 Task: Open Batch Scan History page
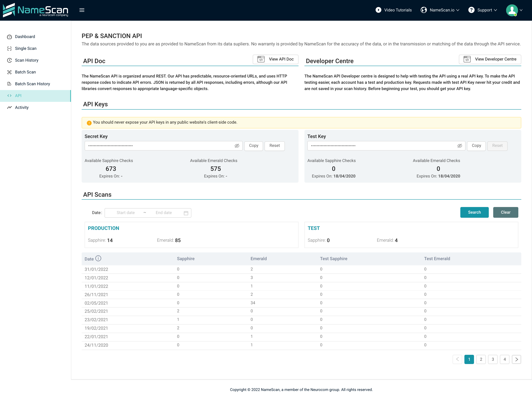(35, 84)
